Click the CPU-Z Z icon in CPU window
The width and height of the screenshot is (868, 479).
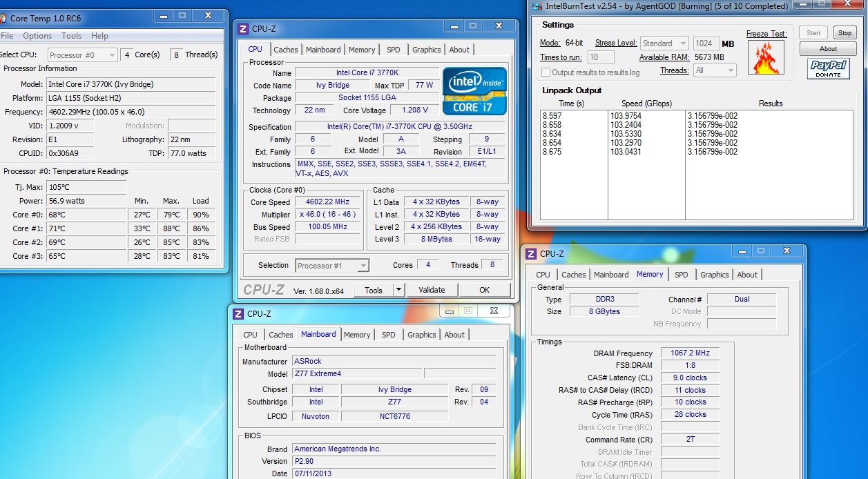click(242, 29)
